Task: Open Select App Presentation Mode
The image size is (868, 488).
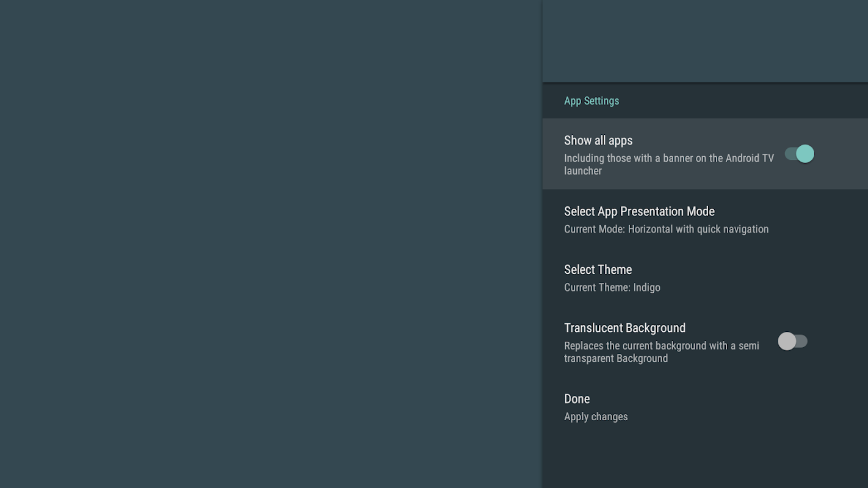Action: [639, 212]
